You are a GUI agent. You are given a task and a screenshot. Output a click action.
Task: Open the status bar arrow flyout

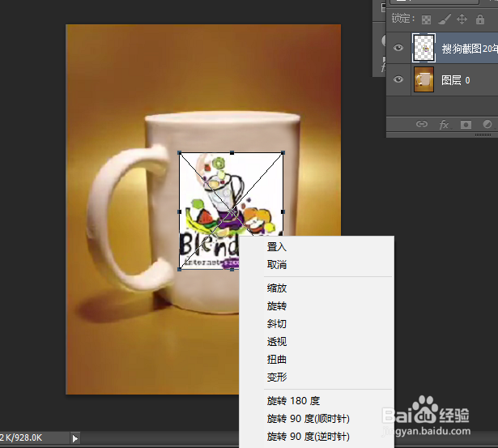[75, 438]
